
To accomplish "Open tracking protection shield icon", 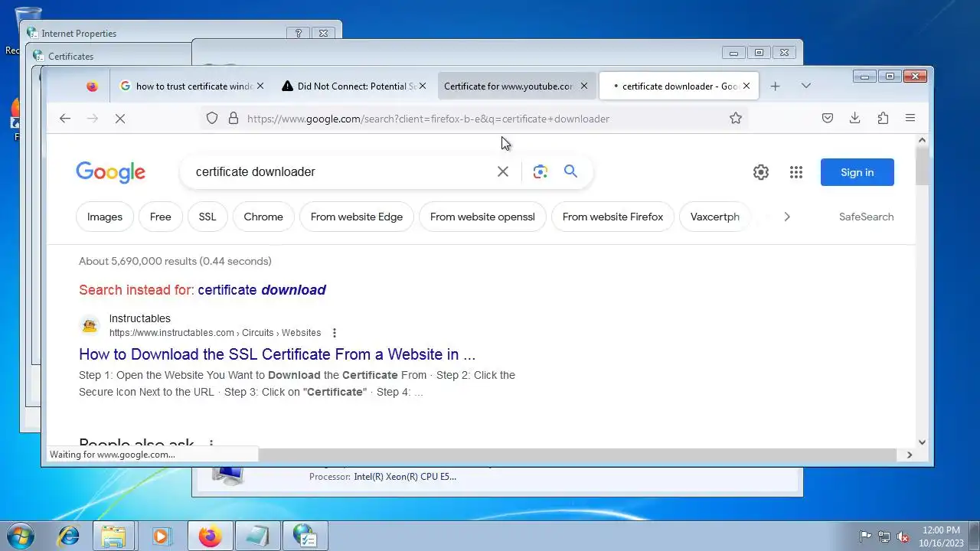I will click(212, 118).
